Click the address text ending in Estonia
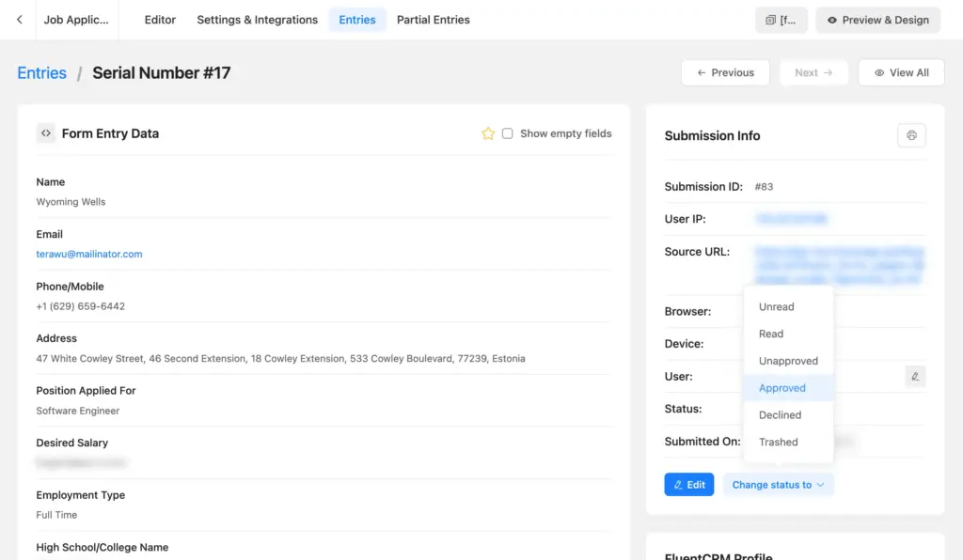 (x=280, y=358)
